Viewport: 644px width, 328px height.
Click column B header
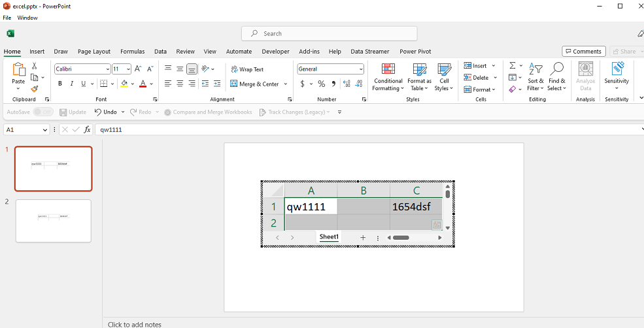click(364, 191)
